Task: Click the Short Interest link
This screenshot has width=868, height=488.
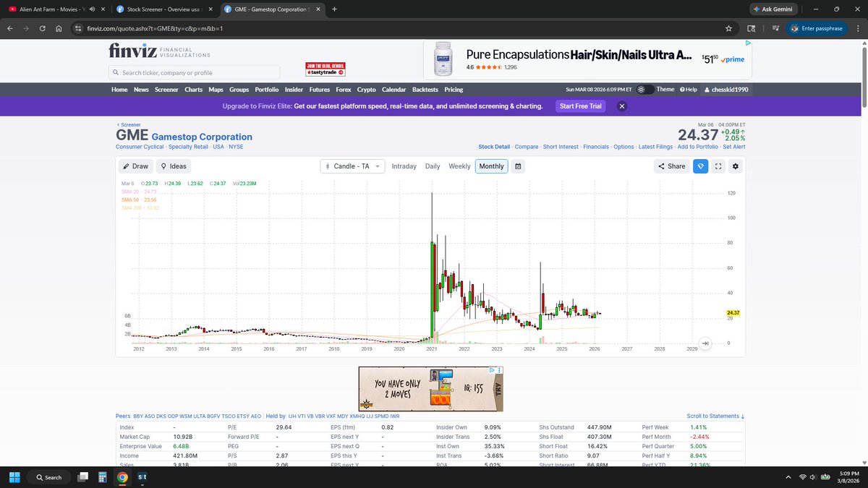Action: 561,147
